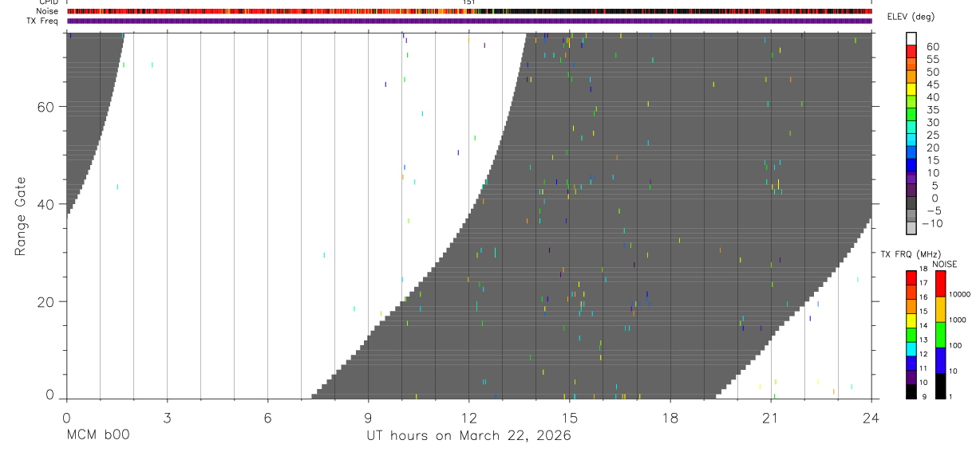Screen dimensions: 980x452
Task: Click the green 13–14 MHz TX FRQ swatch
Action: [x=911, y=335]
